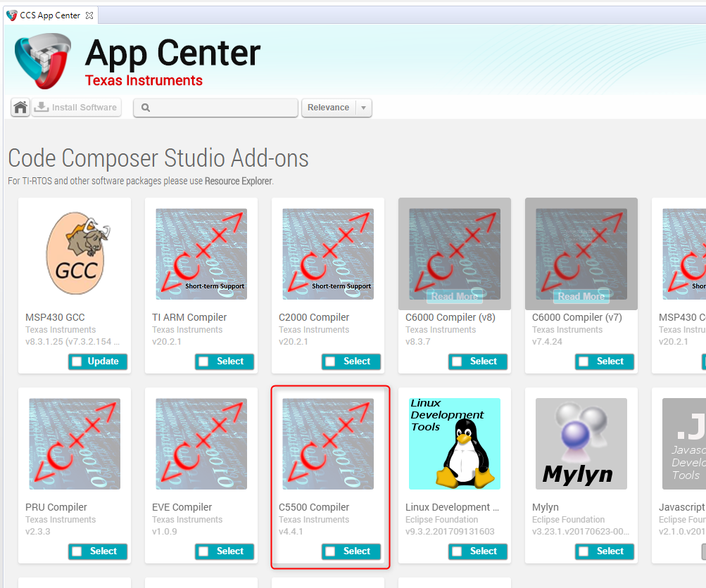Open TI ARM Compiler icon
706x588 pixels.
click(x=201, y=254)
